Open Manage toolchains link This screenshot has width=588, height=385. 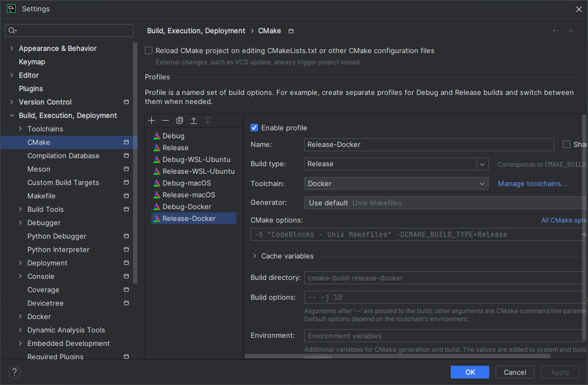(x=532, y=183)
